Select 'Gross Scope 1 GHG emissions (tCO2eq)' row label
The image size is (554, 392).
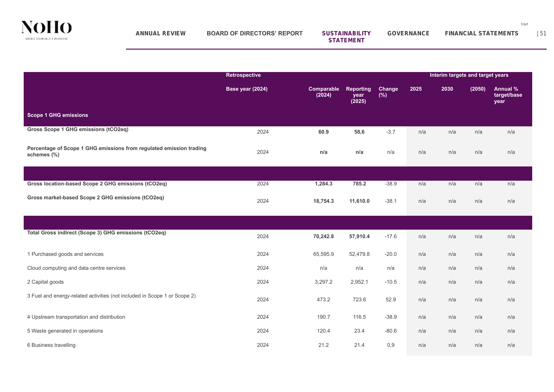78,130
